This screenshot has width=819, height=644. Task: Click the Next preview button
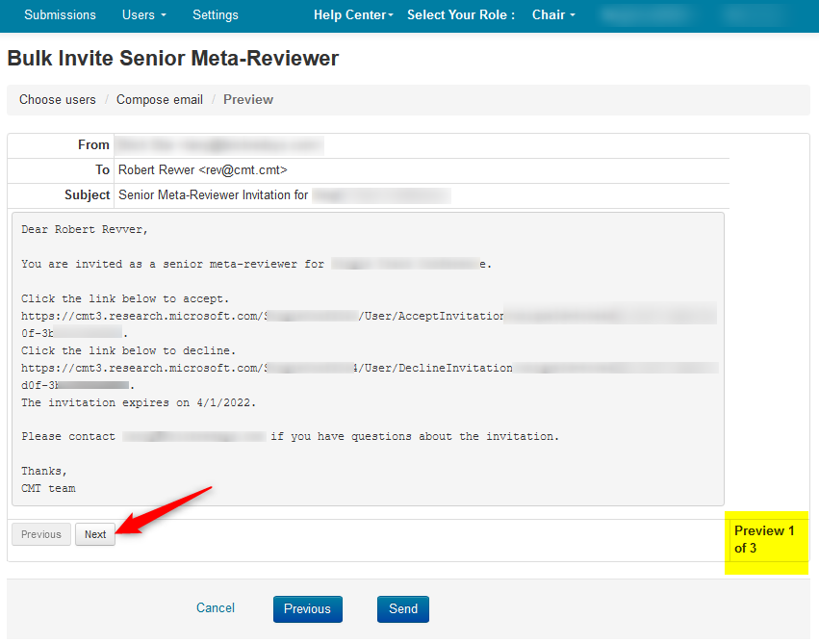[95, 534]
